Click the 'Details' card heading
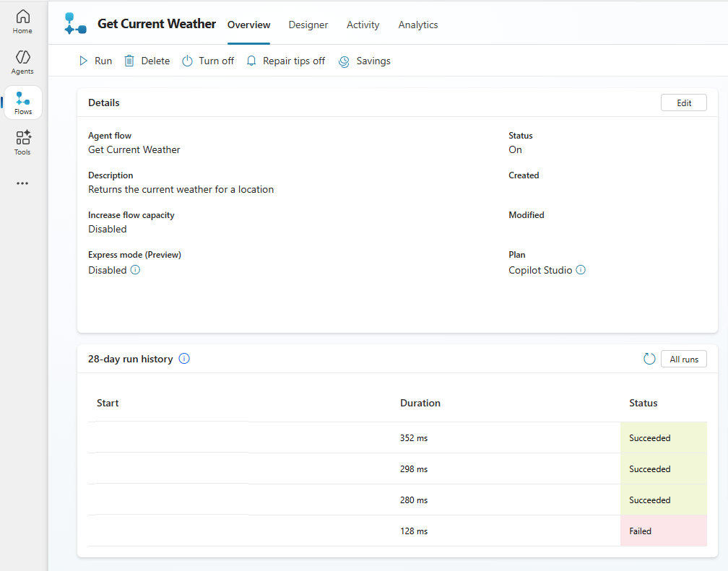This screenshot has width=728, height=571. pos(103,103)
